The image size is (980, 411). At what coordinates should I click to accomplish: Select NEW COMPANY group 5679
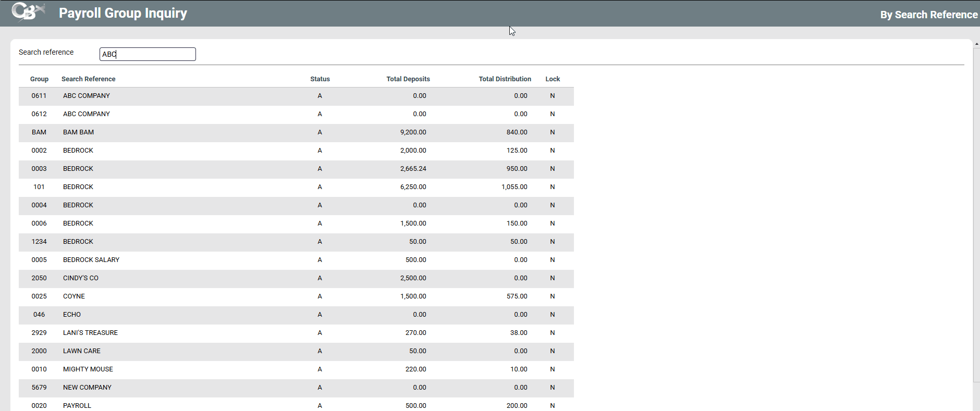[87, 388]
